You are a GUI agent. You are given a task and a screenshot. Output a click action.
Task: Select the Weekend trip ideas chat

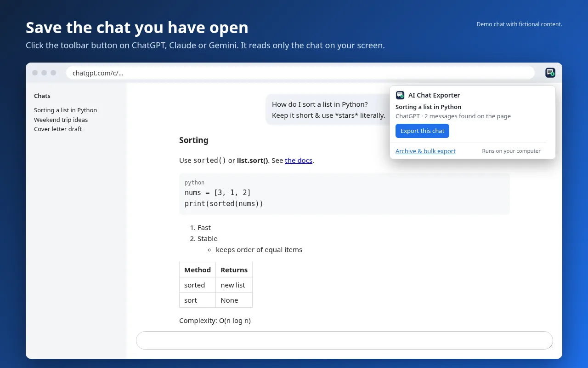click(x=61, y=120)
